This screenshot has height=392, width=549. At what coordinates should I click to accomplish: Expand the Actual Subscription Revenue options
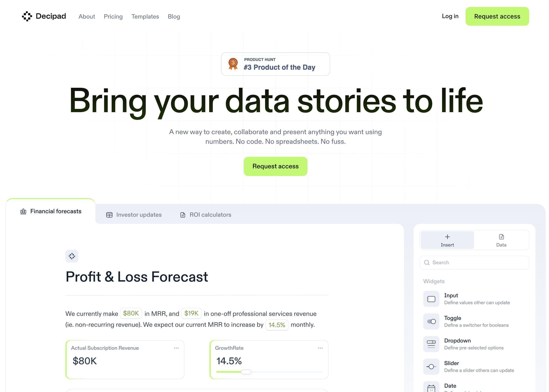click(176, 348)
